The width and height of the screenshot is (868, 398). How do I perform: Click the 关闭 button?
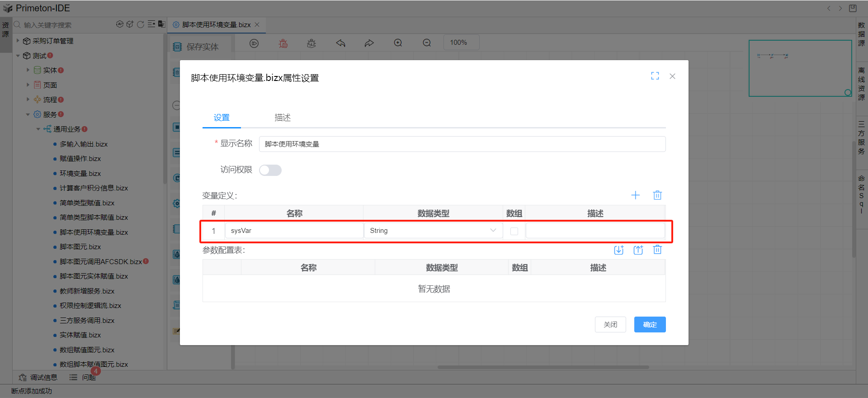[x=610, y=325]
